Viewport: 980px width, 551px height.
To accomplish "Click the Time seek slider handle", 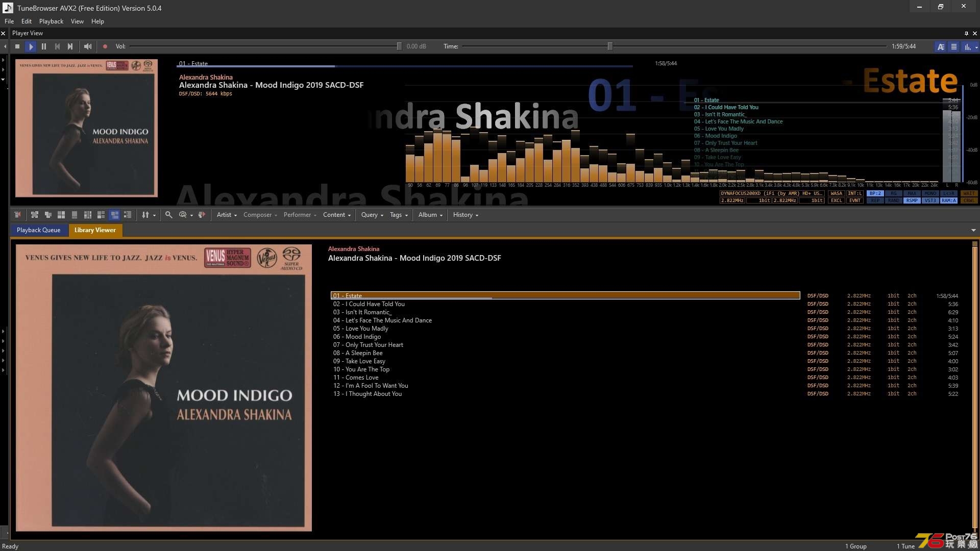I will 610,46.
